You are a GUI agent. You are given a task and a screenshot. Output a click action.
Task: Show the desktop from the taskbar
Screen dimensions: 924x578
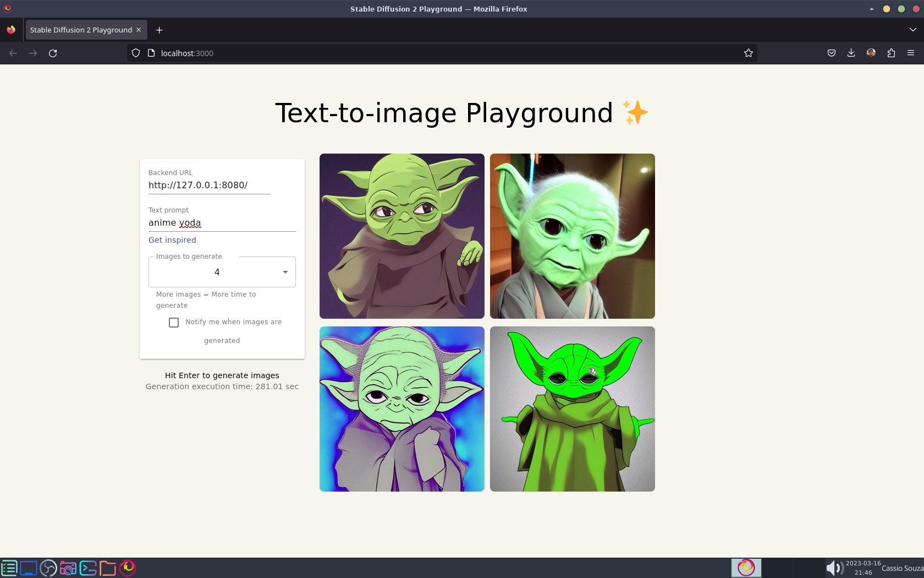point(29,568)
